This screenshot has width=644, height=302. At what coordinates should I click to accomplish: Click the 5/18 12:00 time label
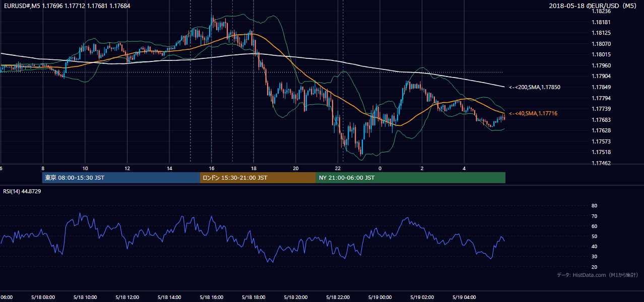[127, 297]
